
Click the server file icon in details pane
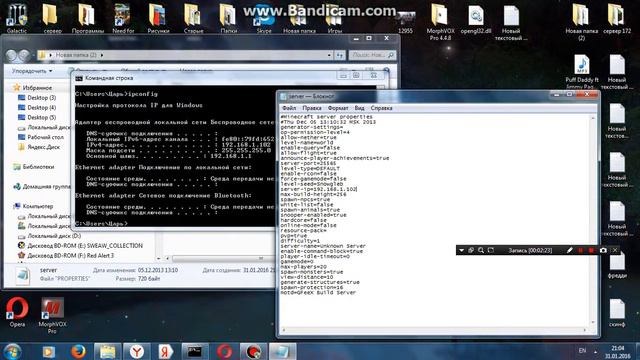pyautogui.click(x=23, y=276)
